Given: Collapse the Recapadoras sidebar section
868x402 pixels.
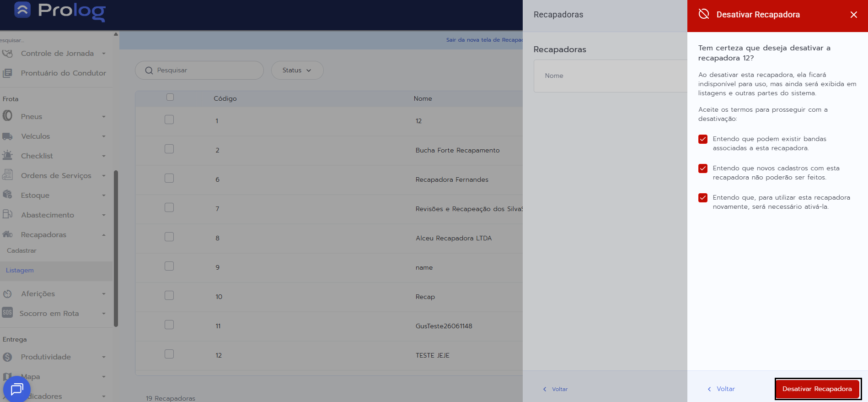Looking at the screenshot, I should coord(103,235).
